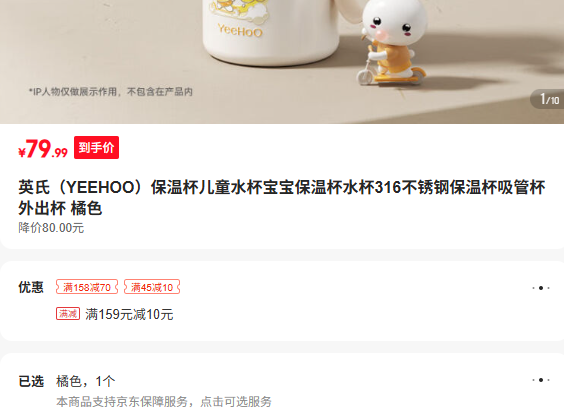Open the 优惠 section three-dot menu
Screen dimensions: 564x414
click(x=541, y=288)
